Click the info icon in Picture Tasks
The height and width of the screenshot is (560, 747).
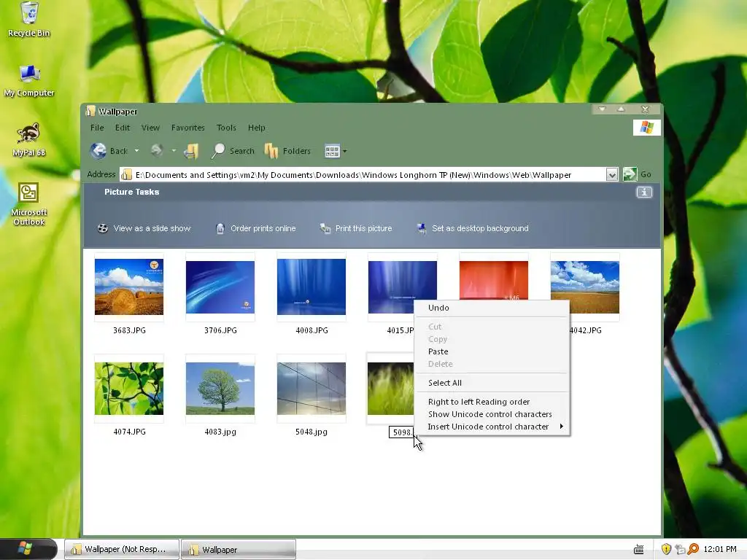[644, 192]
